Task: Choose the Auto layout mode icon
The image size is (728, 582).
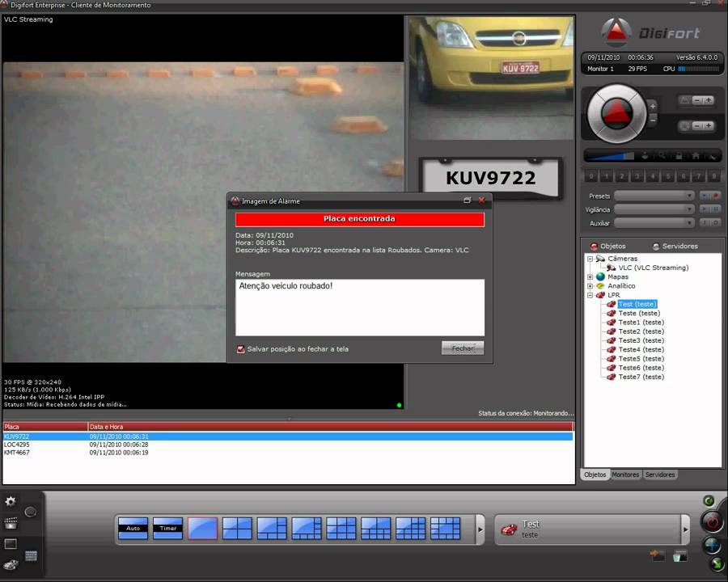Action: click(x=133, y=529)
